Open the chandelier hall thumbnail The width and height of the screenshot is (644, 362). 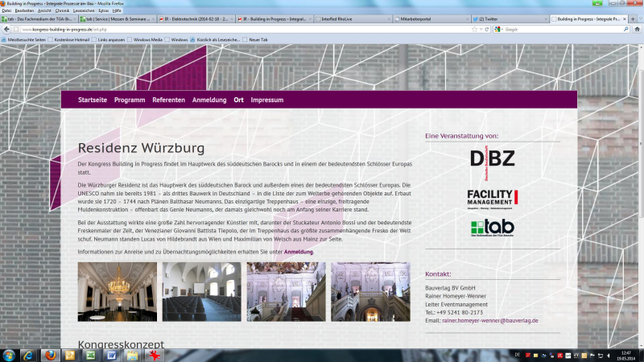coord(118,292)
